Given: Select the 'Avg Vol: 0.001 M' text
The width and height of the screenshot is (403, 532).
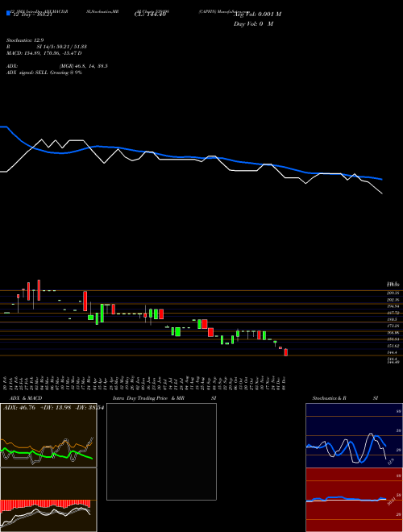Looking at the screenshot, I should point(257,15).
